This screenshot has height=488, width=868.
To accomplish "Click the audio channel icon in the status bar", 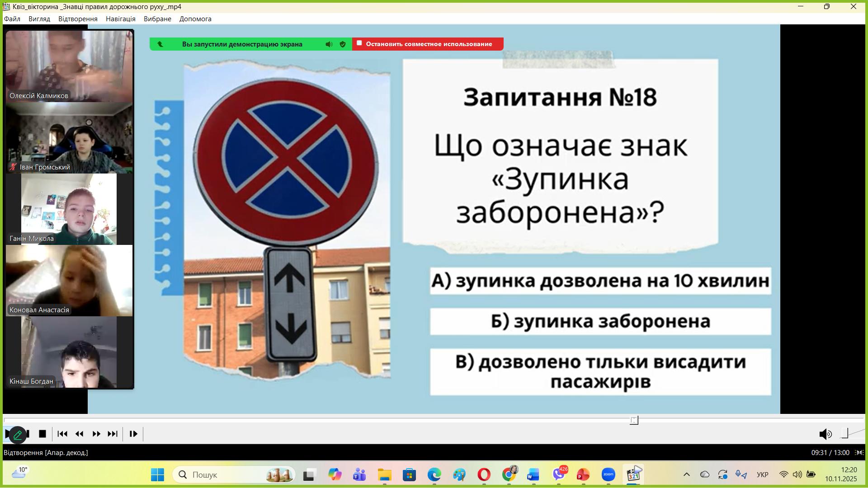I will pyautogui.click(x=859, y=452).
